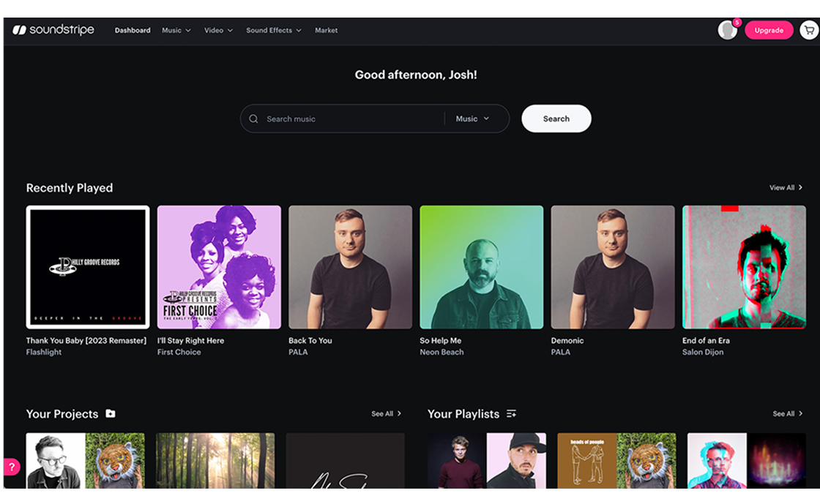Open the user profile avatar
The height and width of the screenshot is (504, 820).
(727, 30)
